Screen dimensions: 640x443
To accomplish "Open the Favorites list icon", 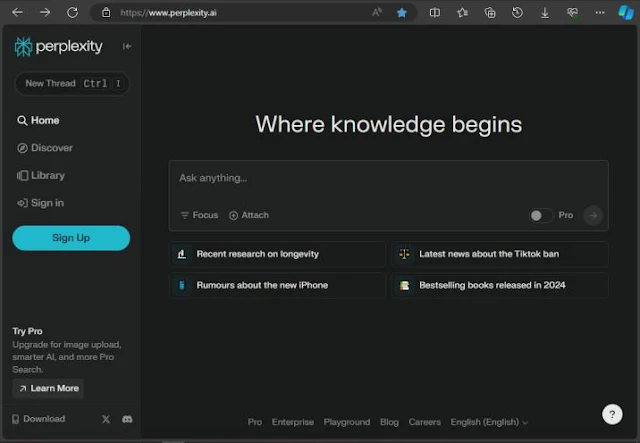I will pyautogui.click(x=462, y=13).
